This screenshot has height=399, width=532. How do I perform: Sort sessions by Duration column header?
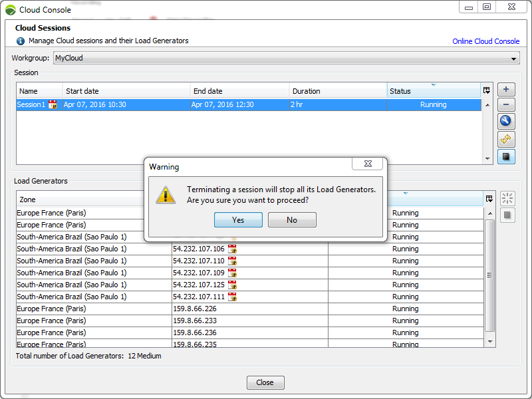[x=338, y=91]
